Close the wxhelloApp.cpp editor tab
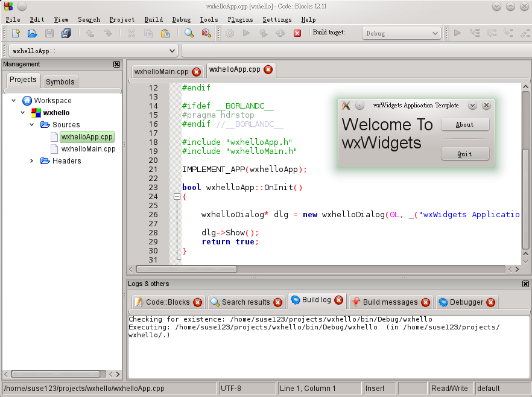This screenshot has height=397, width=532. coord(268,69)
